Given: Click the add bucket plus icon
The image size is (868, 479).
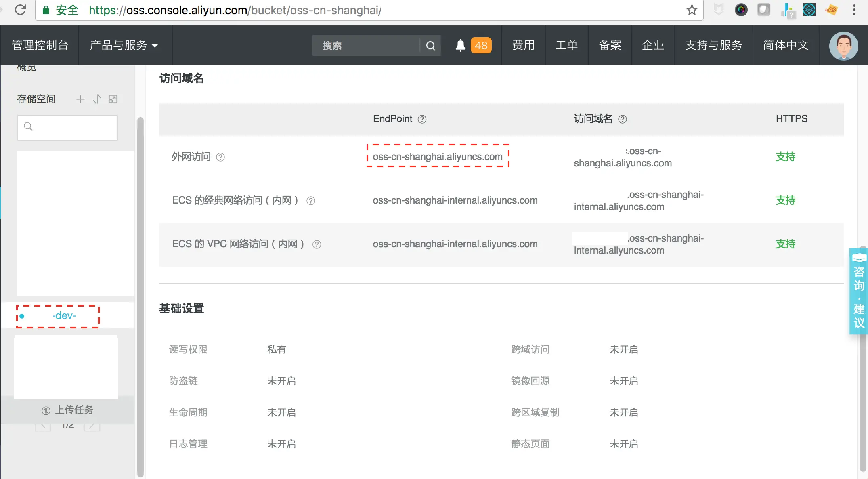Looking at the screenshot, I should click(x=80, y=99).
